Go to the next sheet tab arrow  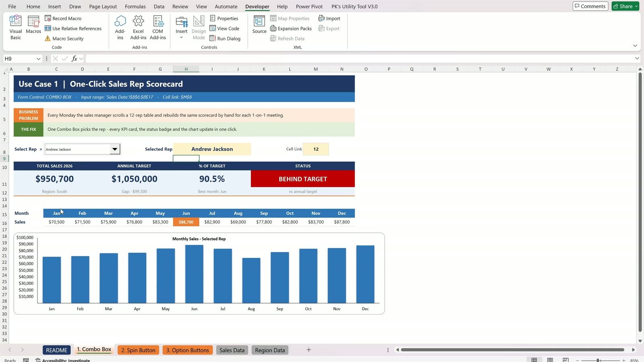pyautogui.click(x=22, y=350)
